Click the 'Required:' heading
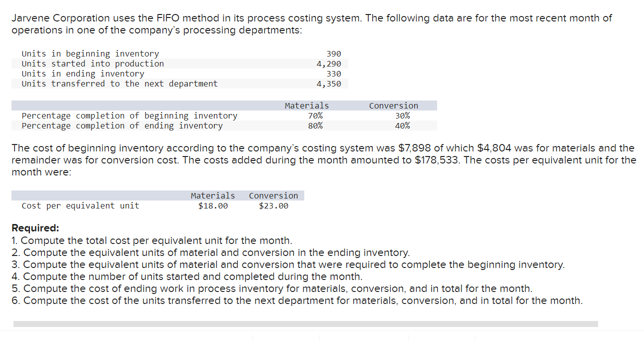Image resolution: width=644 pixels, height=341 pixels. point(35,228)
